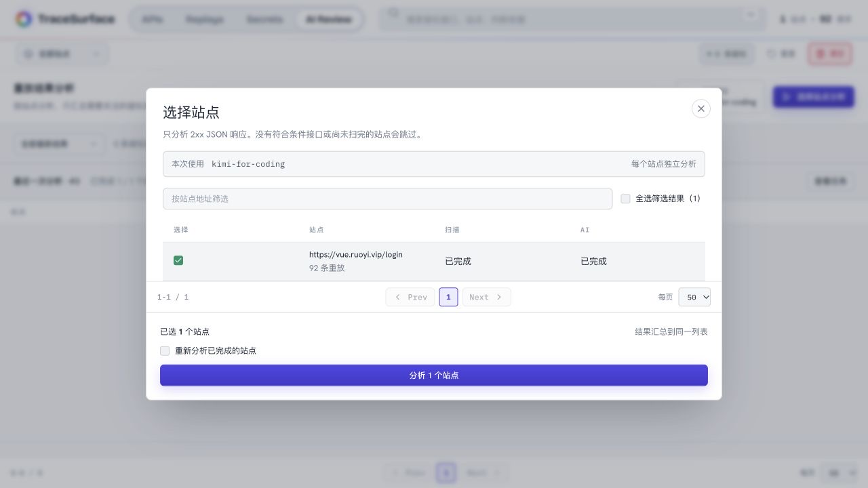Screen dimensions: 868x488
Task: Tick the checkbox for vue.ruoyi.vip/login row
Action: tap(178, 260)
